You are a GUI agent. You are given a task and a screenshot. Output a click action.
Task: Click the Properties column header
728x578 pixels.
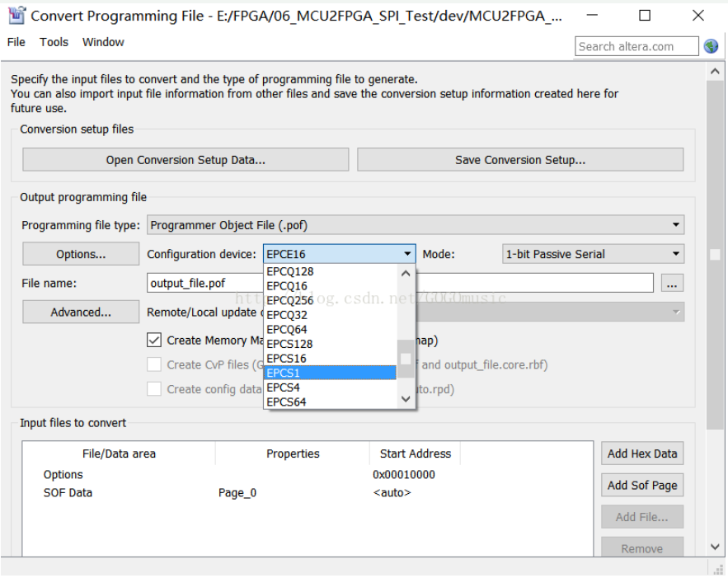(293, 453)
